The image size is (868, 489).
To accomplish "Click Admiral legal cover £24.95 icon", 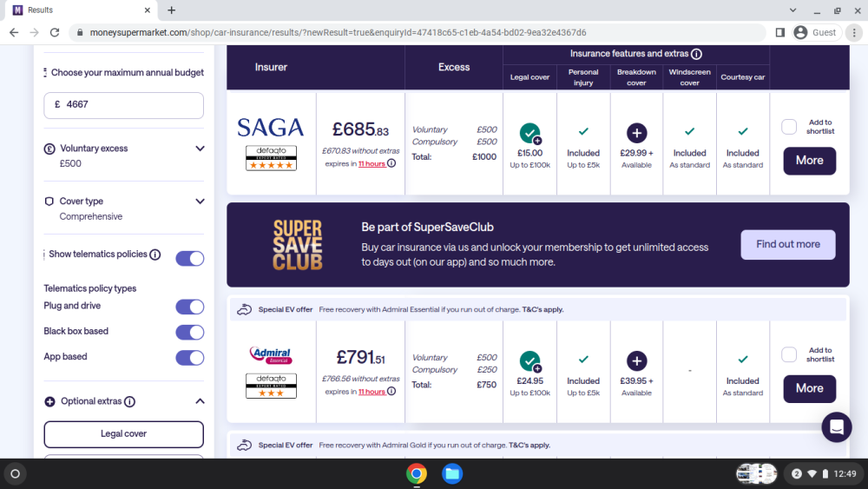I will pyautogui.click(x=529, y=361).
